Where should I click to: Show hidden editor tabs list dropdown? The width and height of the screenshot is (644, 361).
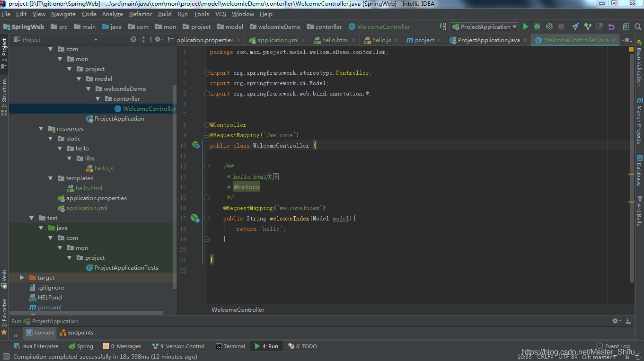pos(628,40)
